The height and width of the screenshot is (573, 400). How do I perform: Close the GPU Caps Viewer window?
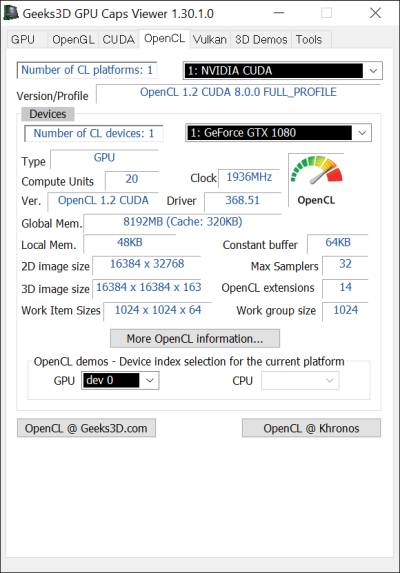tap(376, 13)
